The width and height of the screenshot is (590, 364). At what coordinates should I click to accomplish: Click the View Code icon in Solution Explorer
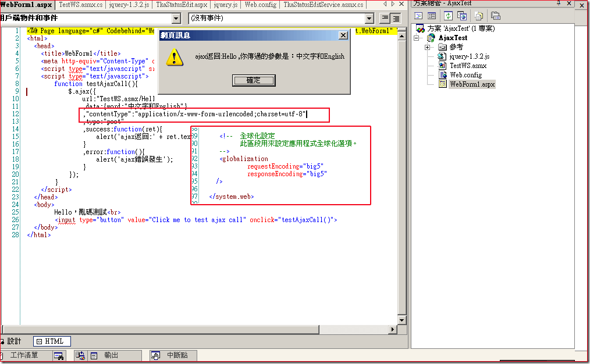[x=418, y=16]
